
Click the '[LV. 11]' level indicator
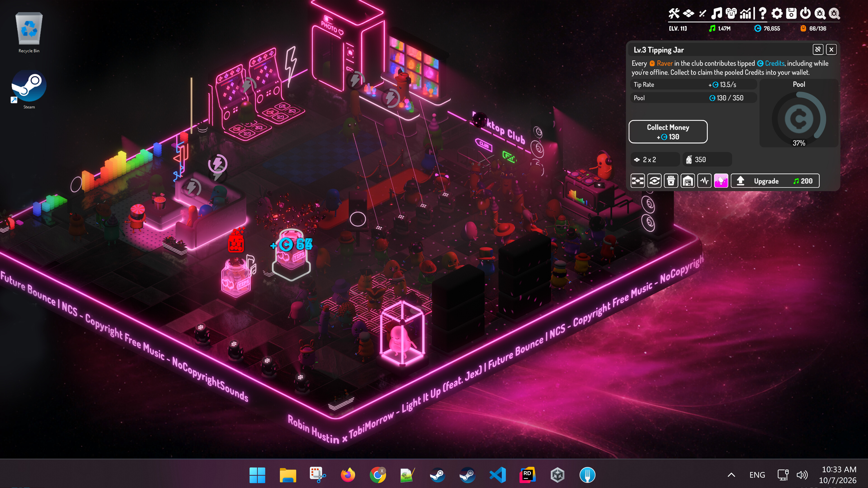(x=678, y=29)
